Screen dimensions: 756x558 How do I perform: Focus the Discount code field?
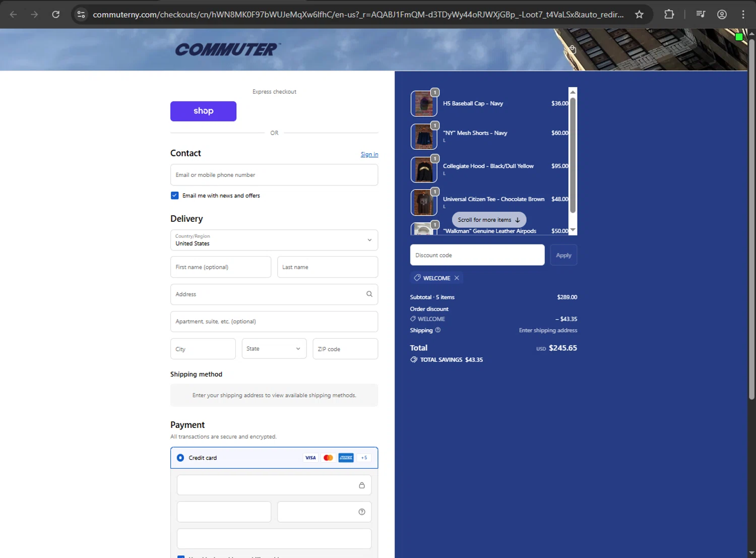click(477, 255)
